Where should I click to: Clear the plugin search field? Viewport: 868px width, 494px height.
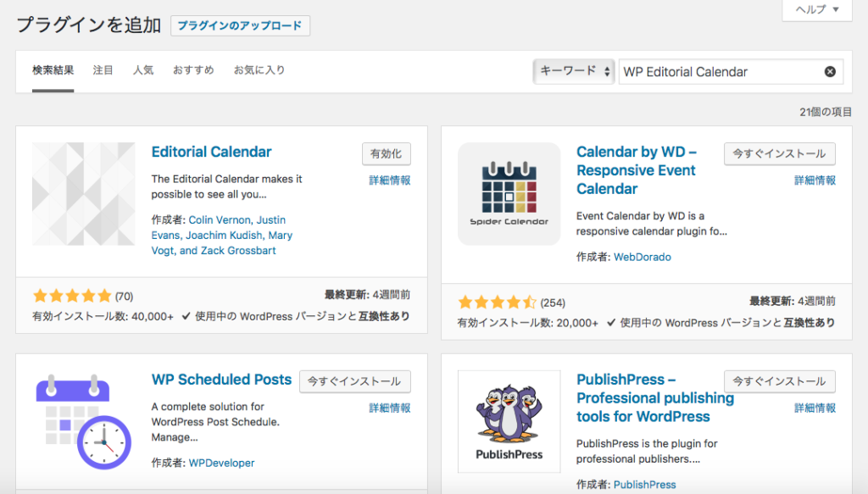[x=830, y=71]
